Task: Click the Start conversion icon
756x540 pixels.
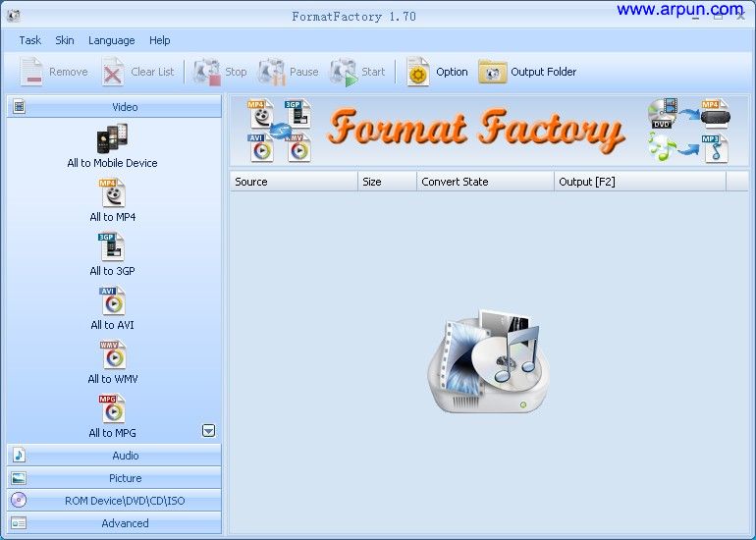Action: [x=344, y=73]
